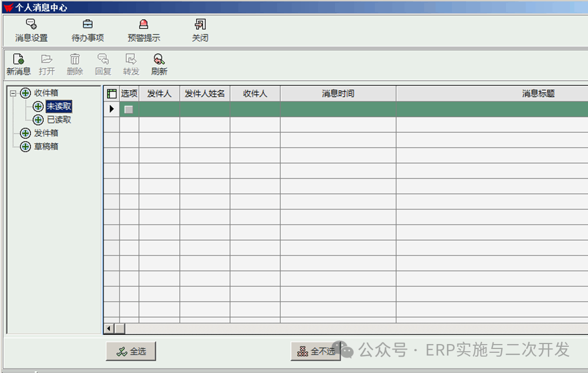Select the 发件箱 outbox folder

pyautogui.click(x=46, y=133)
